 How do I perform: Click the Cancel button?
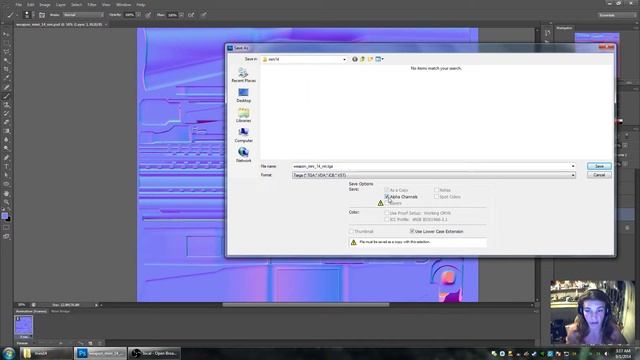(599, 175)
